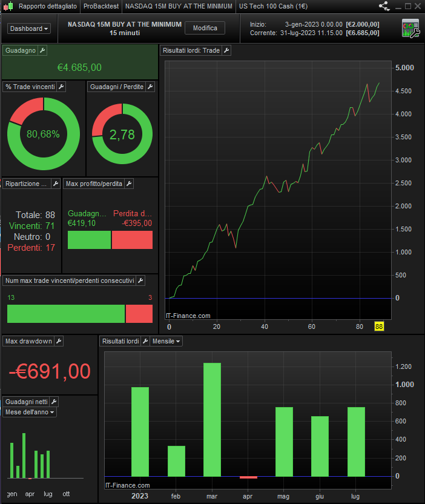This screenshot has height=504, width=425.
Task: Click the Guadagno panel wrench icon
Action: pyautogui.click(x=42, y=50)
